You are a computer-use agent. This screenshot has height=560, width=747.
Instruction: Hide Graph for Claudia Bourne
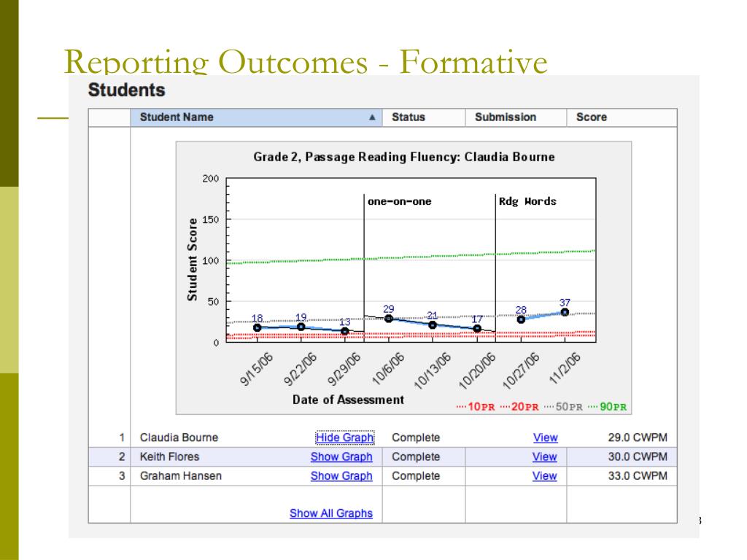pos(344,437)
